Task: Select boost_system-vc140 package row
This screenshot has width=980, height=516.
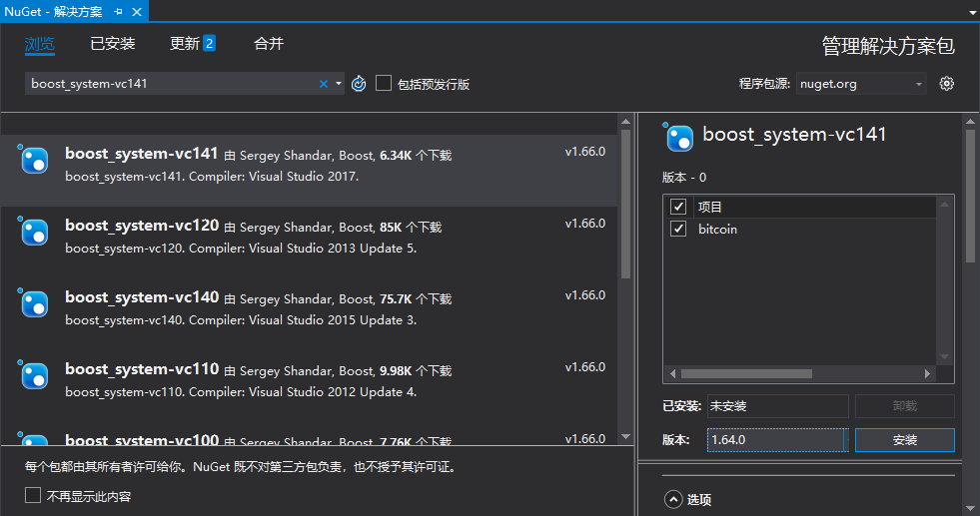Action: click(309, 314)
